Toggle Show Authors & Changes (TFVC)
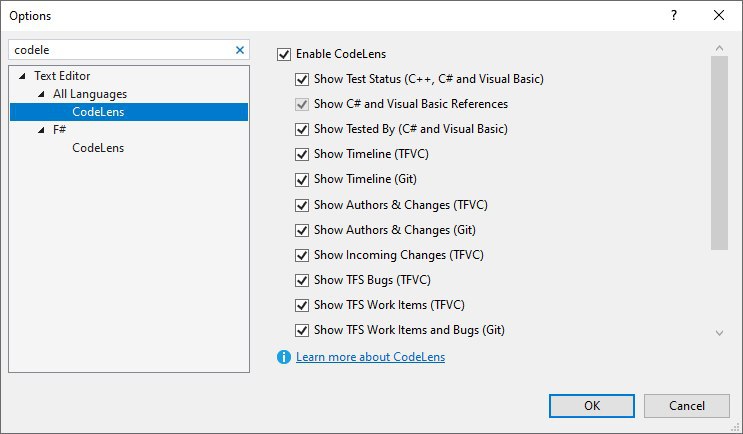The width and height of the screenshot is (743, 434). [302, 205]
